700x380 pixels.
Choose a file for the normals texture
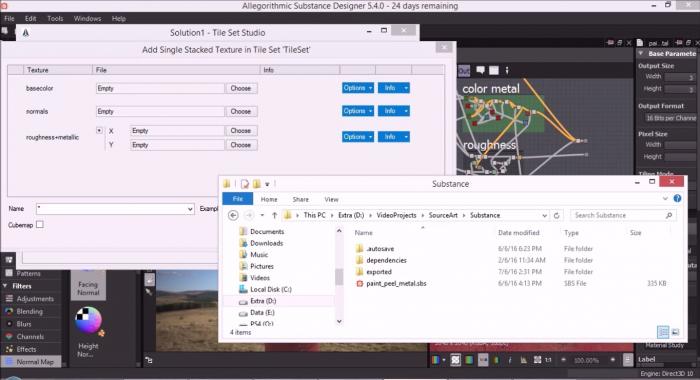click(241, 111)
